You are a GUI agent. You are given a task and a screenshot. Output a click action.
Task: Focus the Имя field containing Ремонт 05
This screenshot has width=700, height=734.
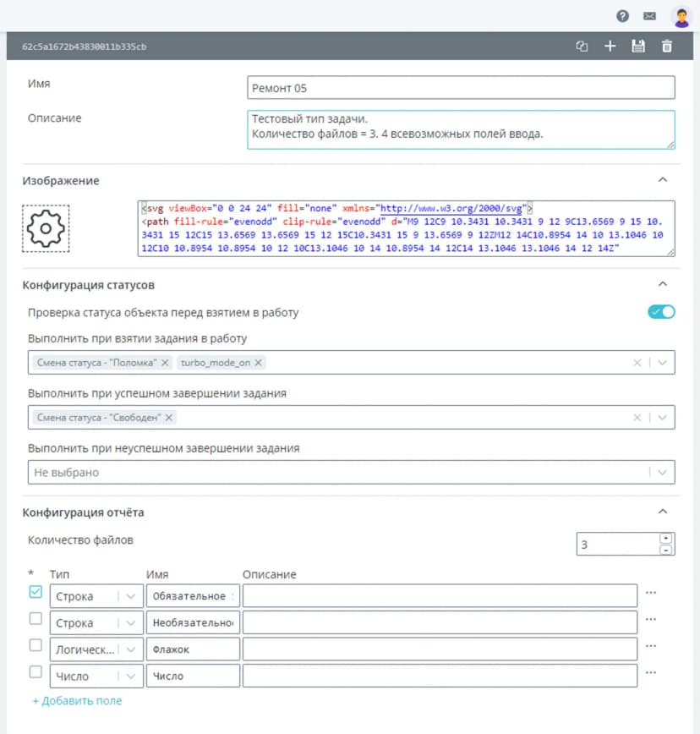(x=461, y=88)
